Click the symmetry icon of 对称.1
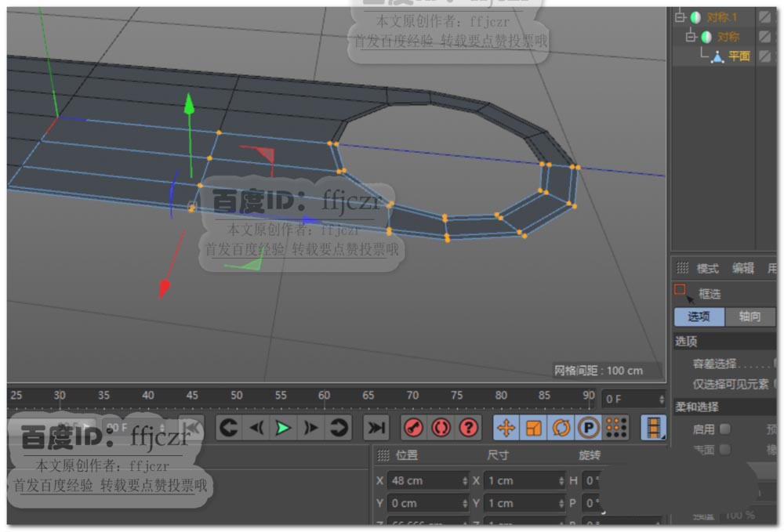The width and height of the screenshot is (784, 532). pos(695,17)
